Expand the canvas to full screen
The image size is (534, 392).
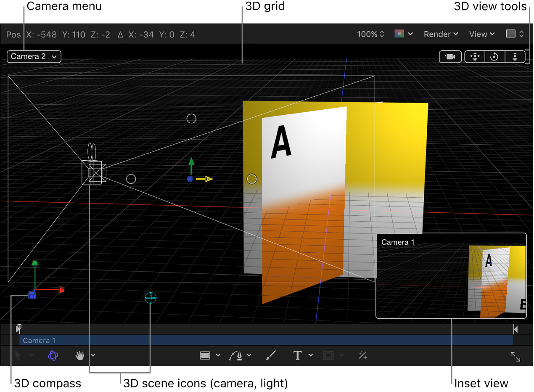click(x=516, y=357)
